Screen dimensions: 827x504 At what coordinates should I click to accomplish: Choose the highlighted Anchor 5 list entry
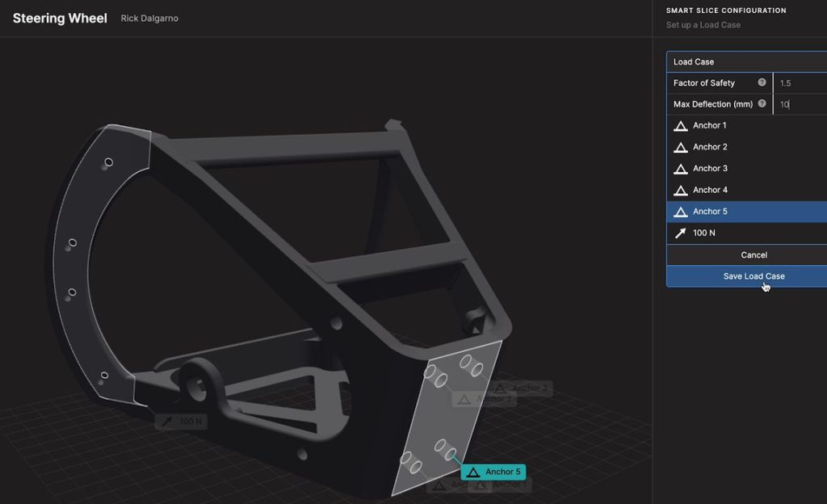point(710,212)
